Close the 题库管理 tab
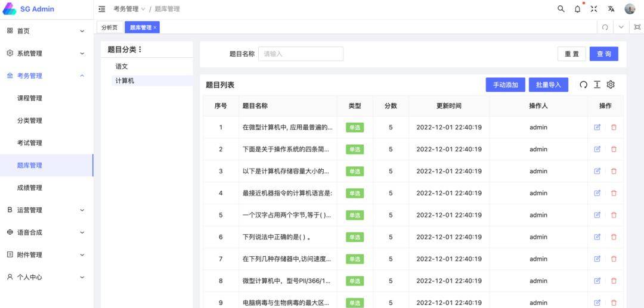644x308 pixels. tap(155, 27)
